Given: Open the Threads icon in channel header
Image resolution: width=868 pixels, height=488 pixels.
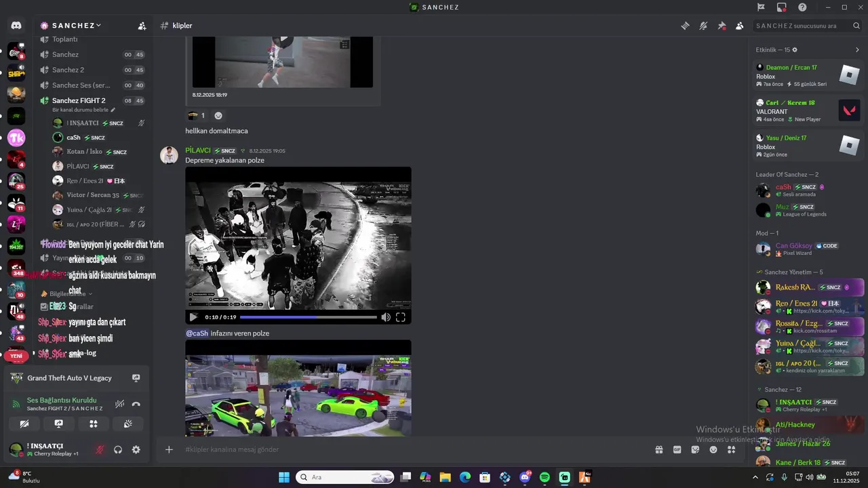Looking at the screenshot, I should 686,26.
